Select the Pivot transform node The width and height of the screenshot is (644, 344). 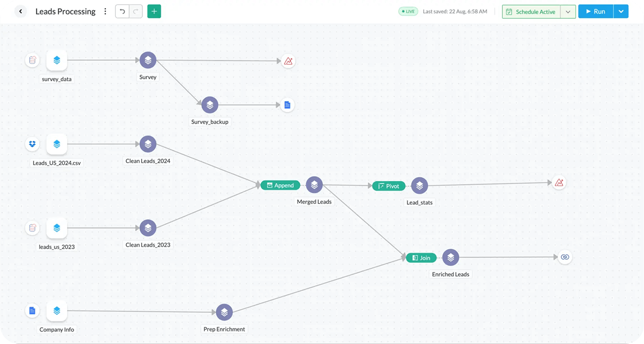[389, 186]
